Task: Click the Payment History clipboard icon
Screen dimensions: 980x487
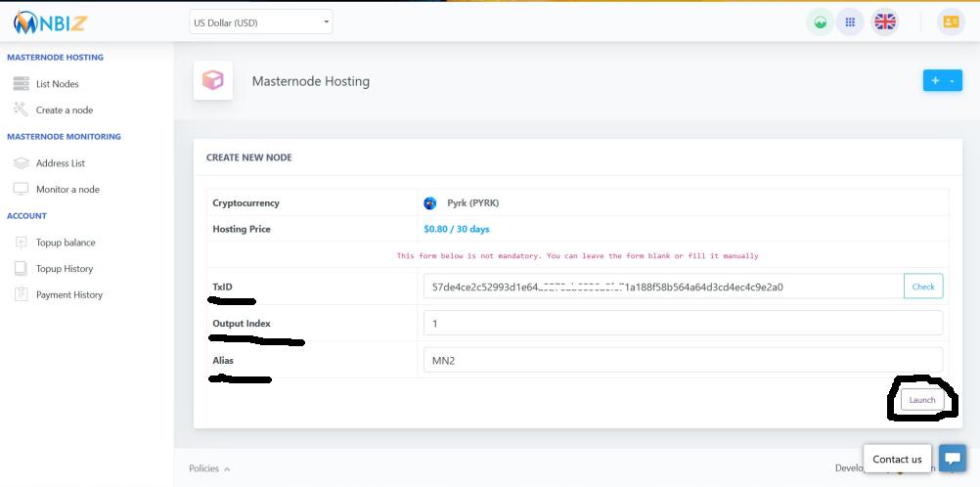Action: click(22, 294)
